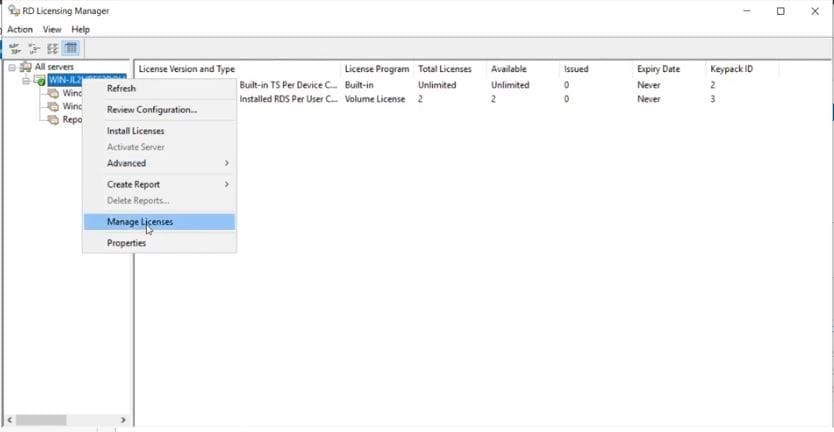Click the All servers network icon
Screen dimensions: 834x432
pos(26,67)
